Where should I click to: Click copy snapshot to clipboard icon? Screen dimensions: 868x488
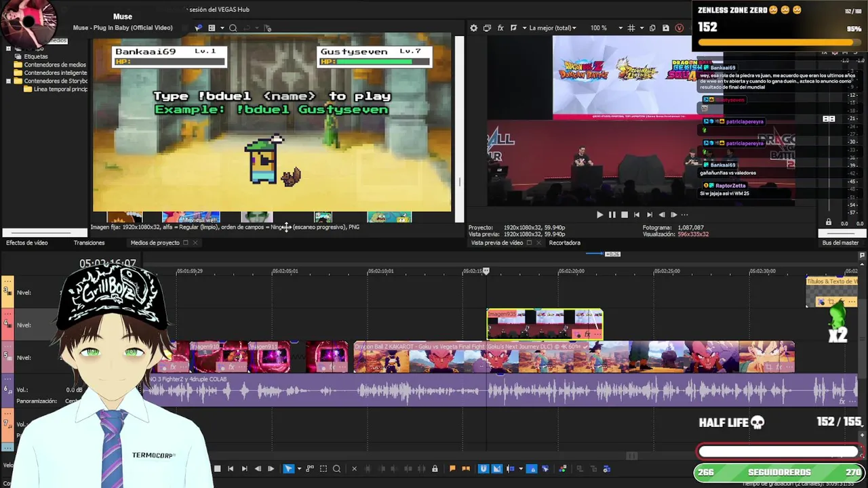(652, 28)
